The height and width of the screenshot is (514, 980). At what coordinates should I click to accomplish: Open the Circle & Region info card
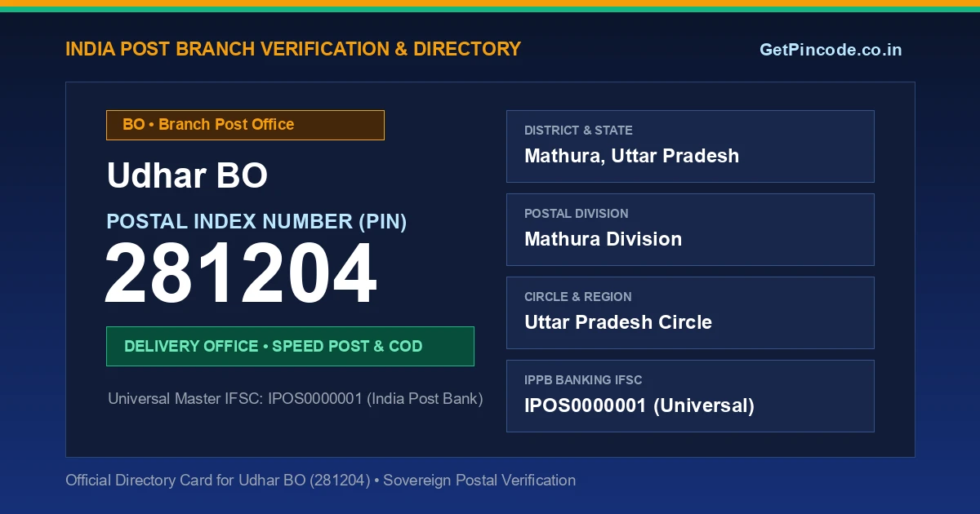coord(690,312)
